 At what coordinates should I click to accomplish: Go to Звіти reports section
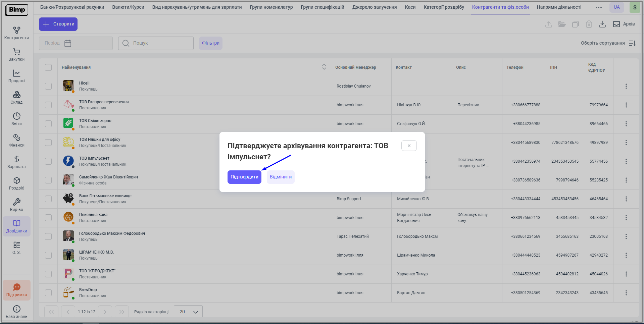[x=16, y=119]
